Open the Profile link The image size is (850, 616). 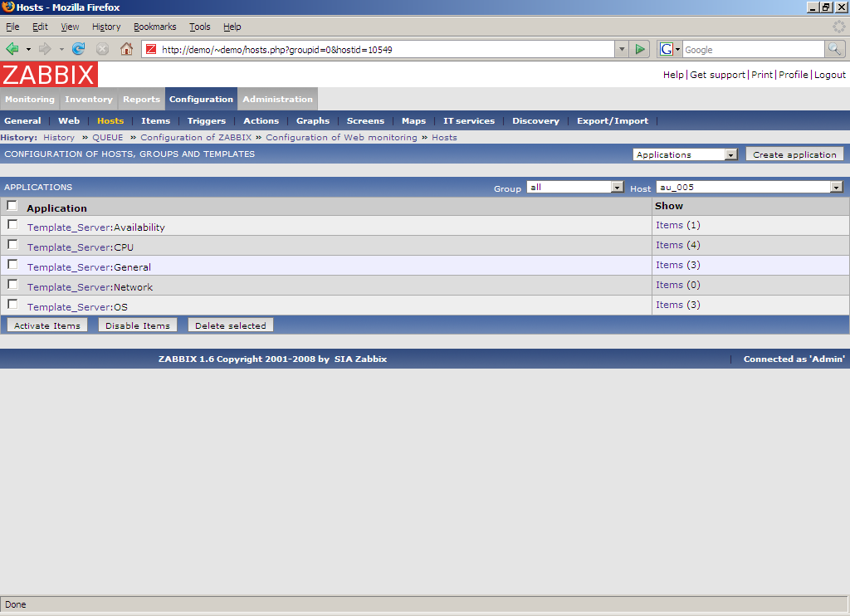click(793, 75)
